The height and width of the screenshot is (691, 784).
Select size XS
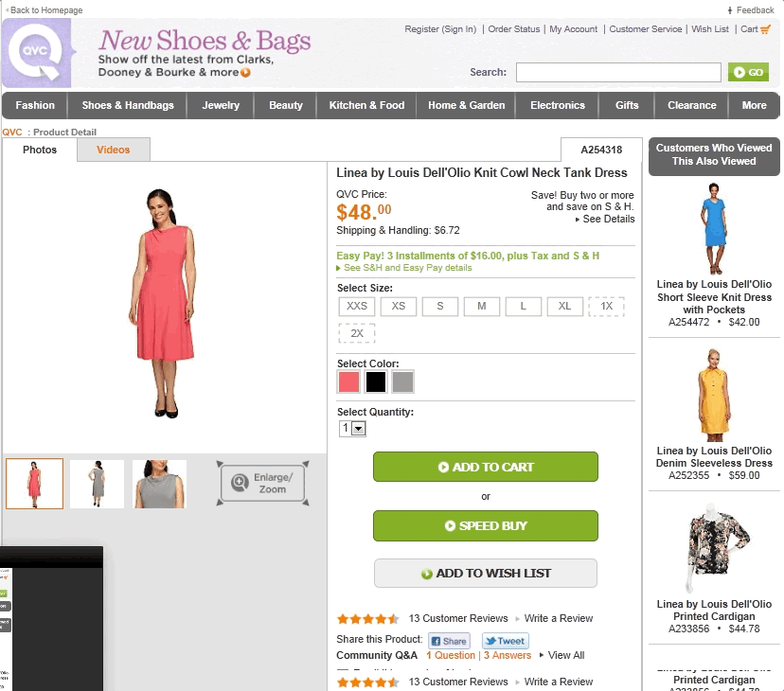(399, 306)
